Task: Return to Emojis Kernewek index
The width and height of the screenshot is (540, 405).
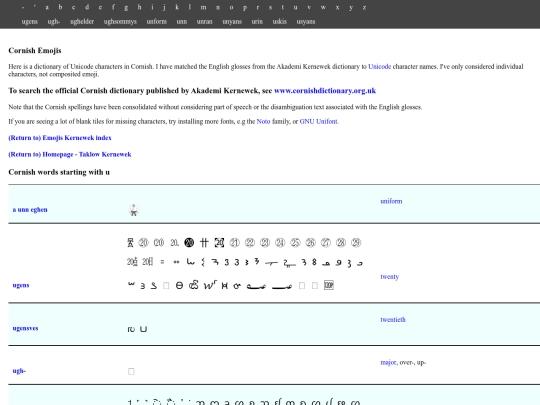Action: [60, 138]
